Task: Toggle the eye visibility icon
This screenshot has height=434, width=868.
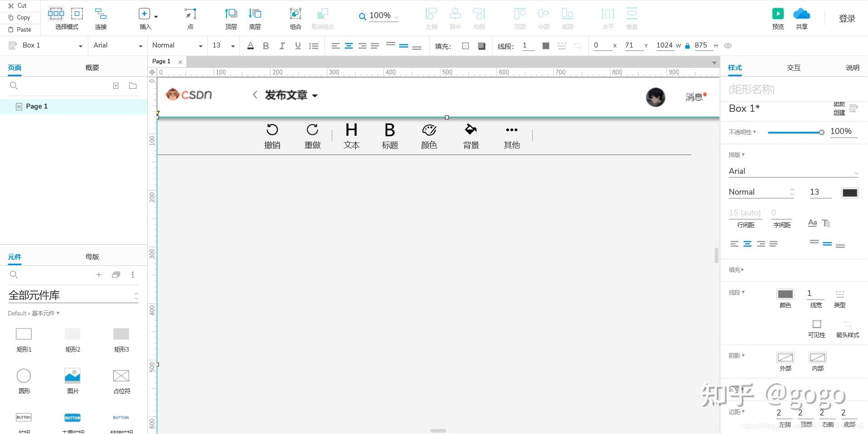Action: (728, 46)
